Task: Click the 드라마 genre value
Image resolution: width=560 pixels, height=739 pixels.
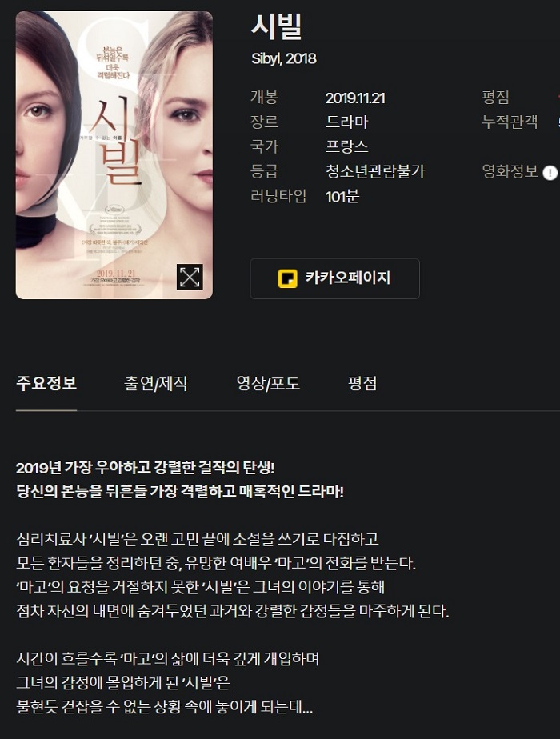Action: coord(346,122)
